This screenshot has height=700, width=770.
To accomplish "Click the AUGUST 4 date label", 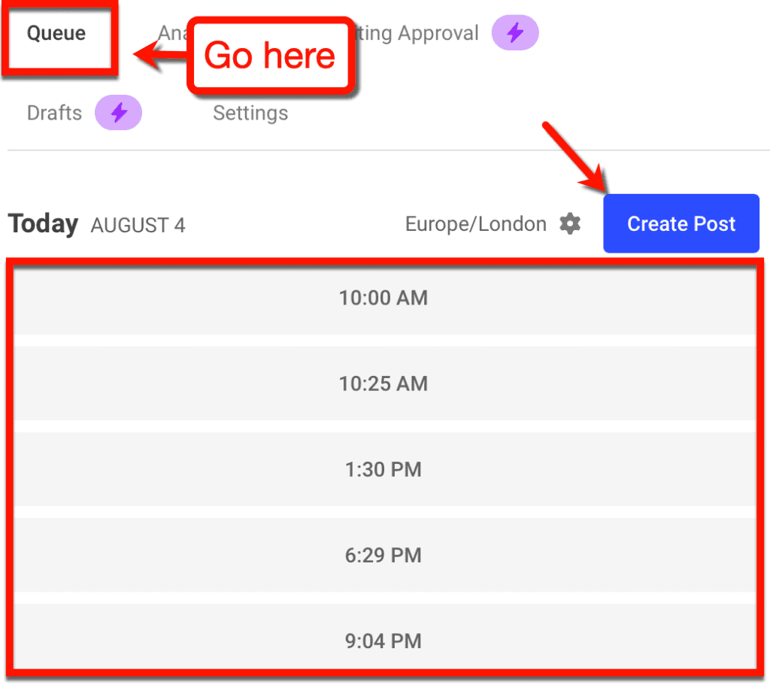I will [x=138, y=225].
